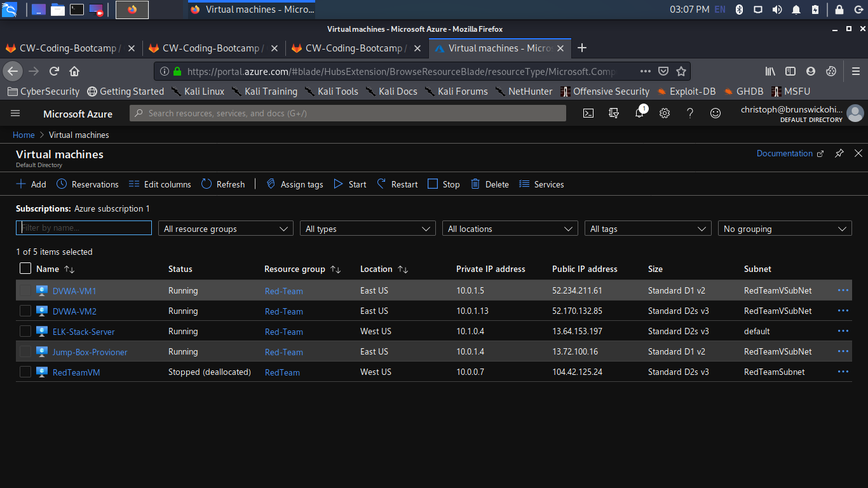Click Firefox back navigation arrow
This screenshot has height=488, width=868.
coord(13,71)
